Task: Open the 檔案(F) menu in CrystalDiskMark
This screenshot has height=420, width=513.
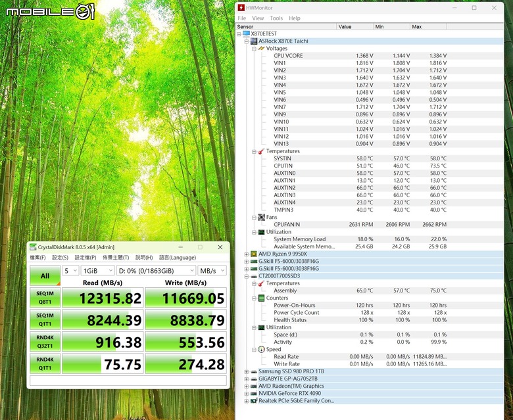Action: (x=37, y=258)
